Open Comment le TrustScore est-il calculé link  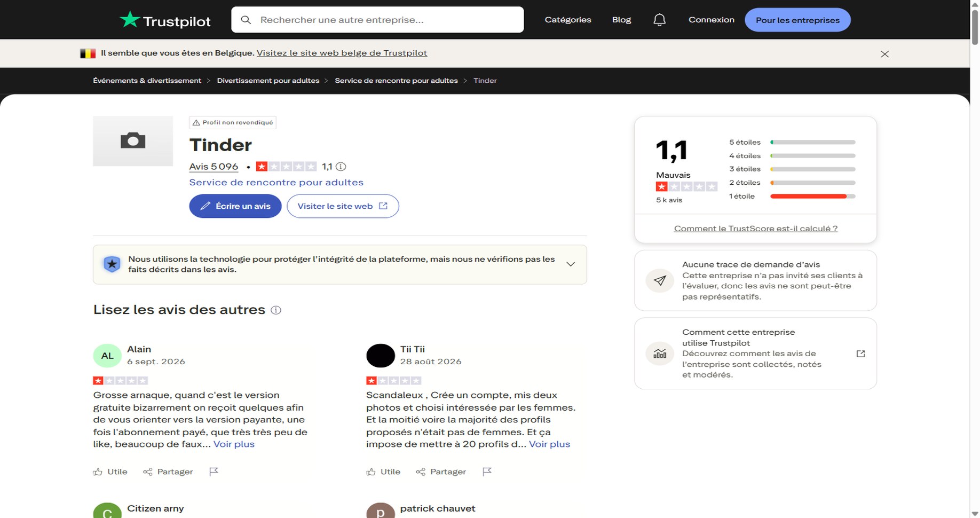tap(755, 229)
